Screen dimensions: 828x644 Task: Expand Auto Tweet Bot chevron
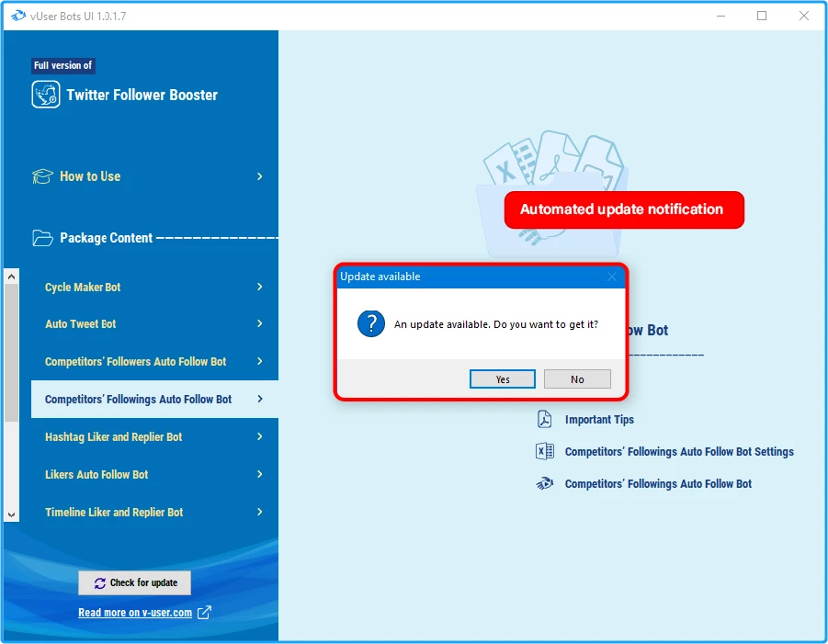pos(259,323)
